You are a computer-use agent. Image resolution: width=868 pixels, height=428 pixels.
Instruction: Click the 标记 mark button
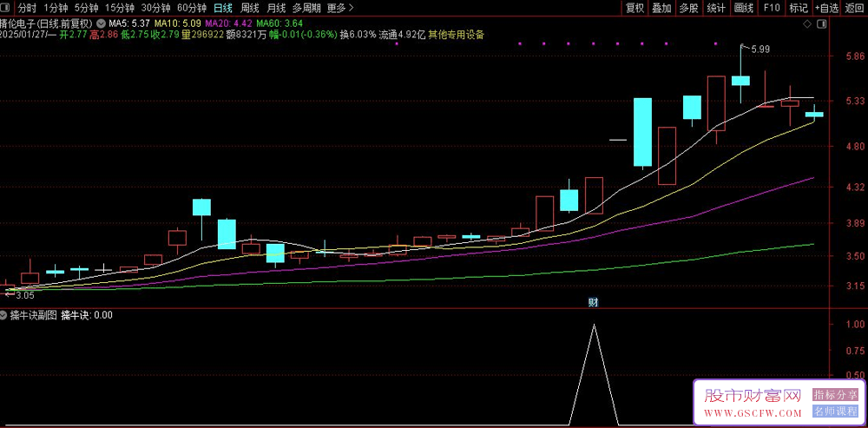click(x=799, y=8)
